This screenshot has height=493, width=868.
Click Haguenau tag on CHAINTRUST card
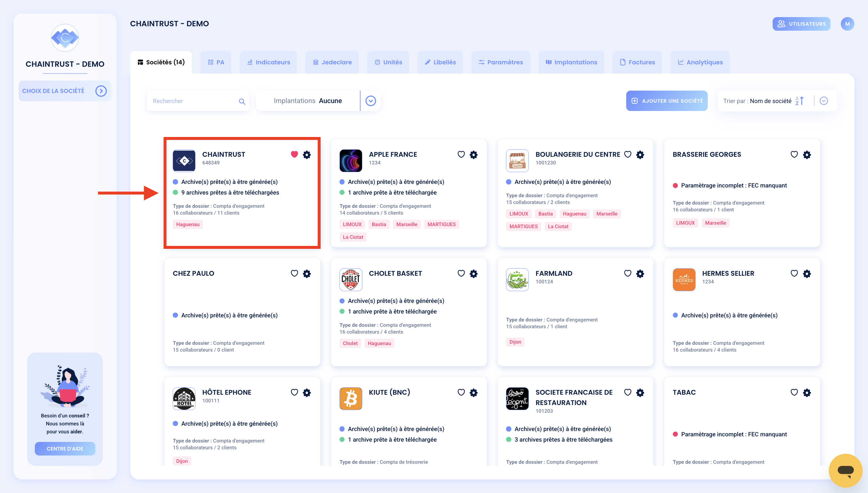tap(187, 224)
